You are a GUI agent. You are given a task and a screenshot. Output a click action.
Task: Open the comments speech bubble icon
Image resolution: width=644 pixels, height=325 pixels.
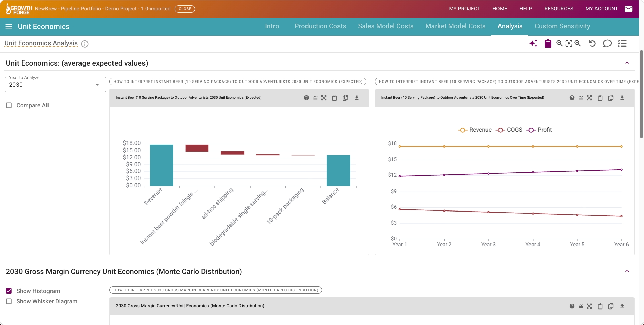(x=607, y=43)
